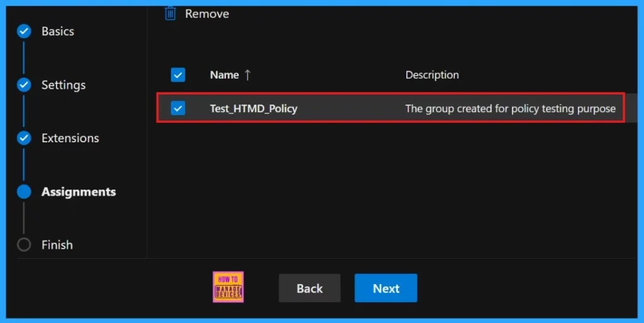Click the policy testing purpose description
Image resolution: width=644 pixels, height=323 pixels.
pyautogui.click(x=510, y=108)
